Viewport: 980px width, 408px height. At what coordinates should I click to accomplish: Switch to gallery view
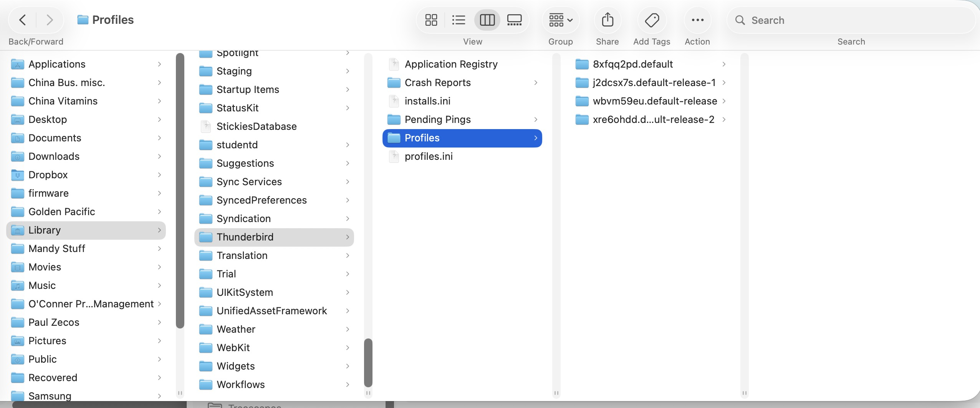514,20
